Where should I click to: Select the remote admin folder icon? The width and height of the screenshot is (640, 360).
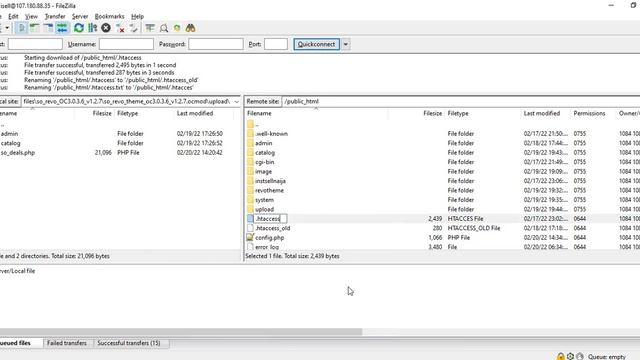250,143
